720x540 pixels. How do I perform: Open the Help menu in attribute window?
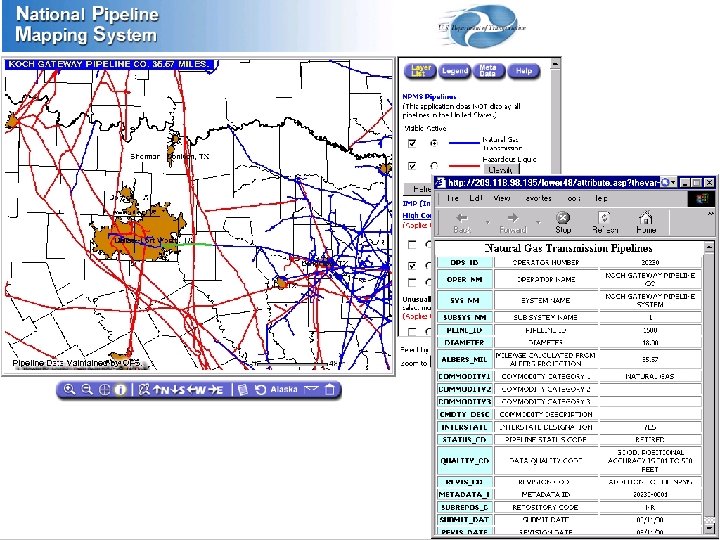point(602,198)
